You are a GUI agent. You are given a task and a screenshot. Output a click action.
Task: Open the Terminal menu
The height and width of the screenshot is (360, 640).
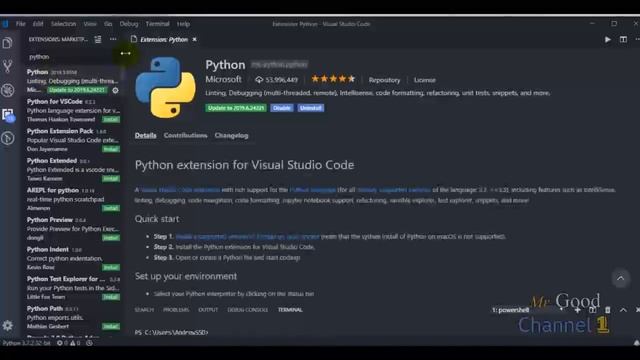click(x=158, y=24)
